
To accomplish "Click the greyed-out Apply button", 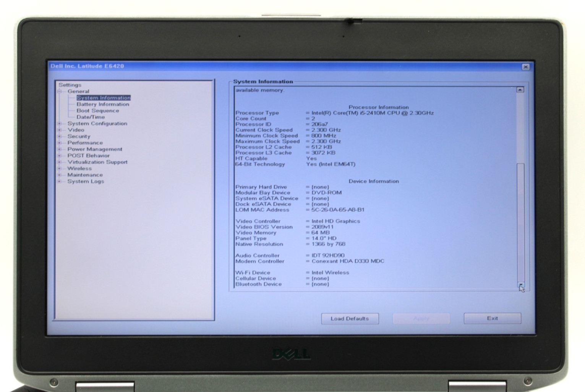I will (421, 319).
